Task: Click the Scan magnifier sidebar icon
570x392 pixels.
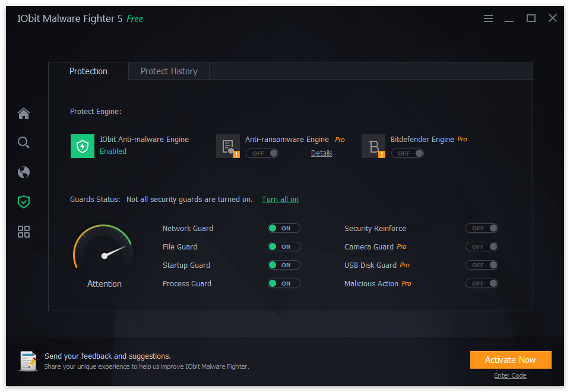Action: click(x=24, y=143)
